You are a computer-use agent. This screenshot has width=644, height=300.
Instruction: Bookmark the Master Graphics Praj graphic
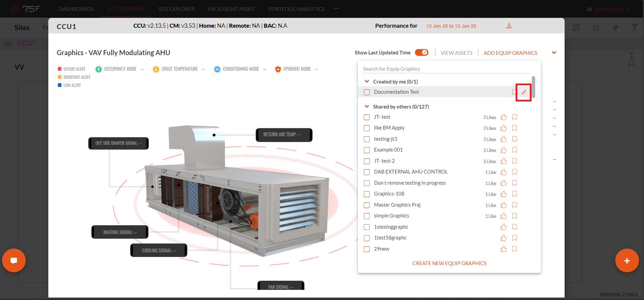(515, 205)
